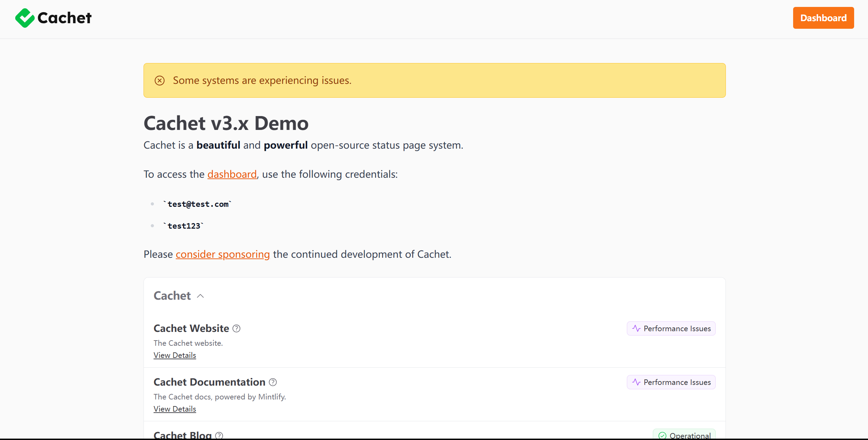Click the Cachet Documentation component title
This screenshot has height=440, width=868.
[209, 382]
